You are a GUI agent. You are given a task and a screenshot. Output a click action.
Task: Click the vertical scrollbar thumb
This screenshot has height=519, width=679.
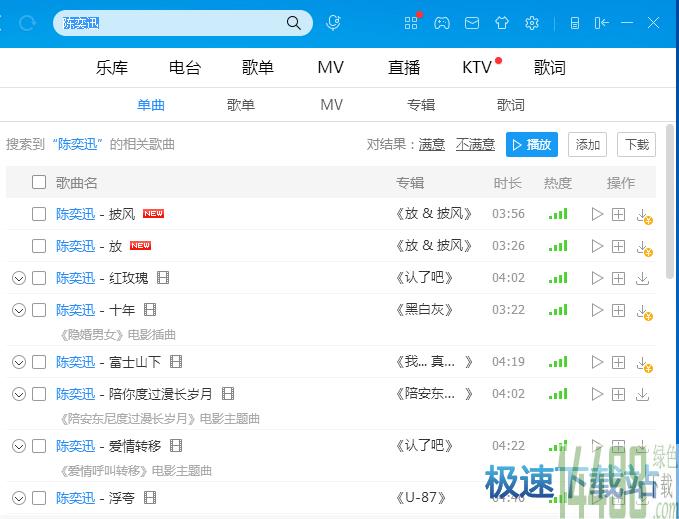tap(670, 201)
